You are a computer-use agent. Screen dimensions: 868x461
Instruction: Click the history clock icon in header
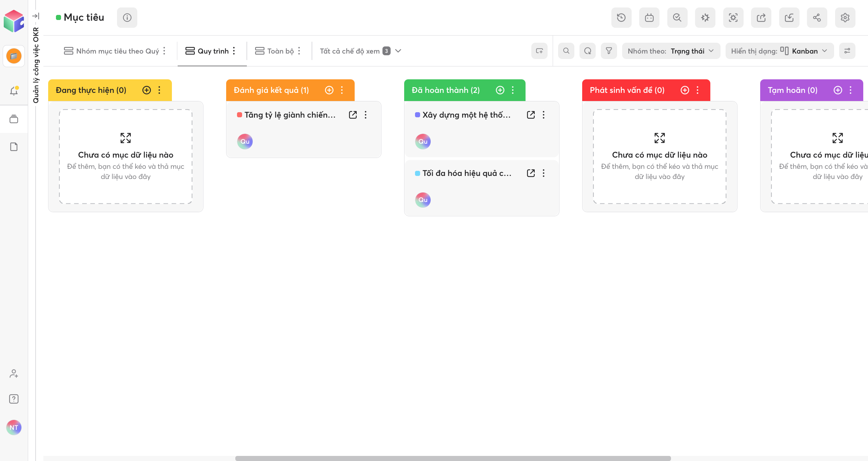coord(621,18)
